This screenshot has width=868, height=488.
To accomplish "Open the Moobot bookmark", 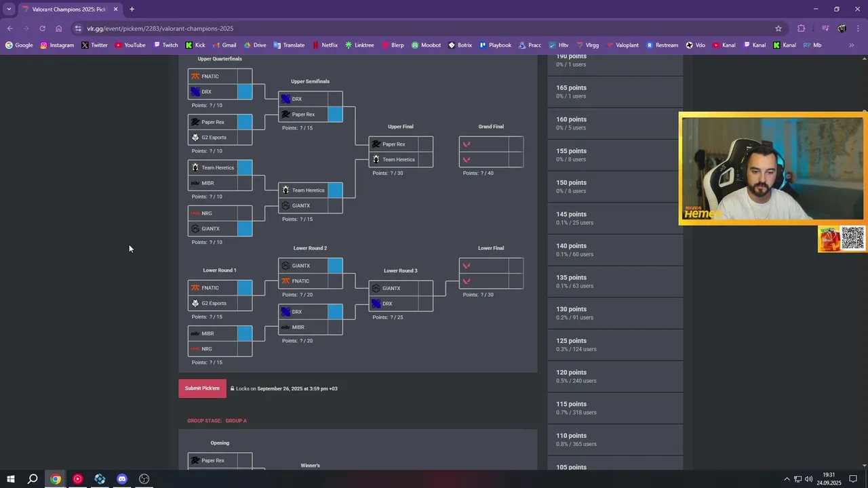I will tap(426, 45).
